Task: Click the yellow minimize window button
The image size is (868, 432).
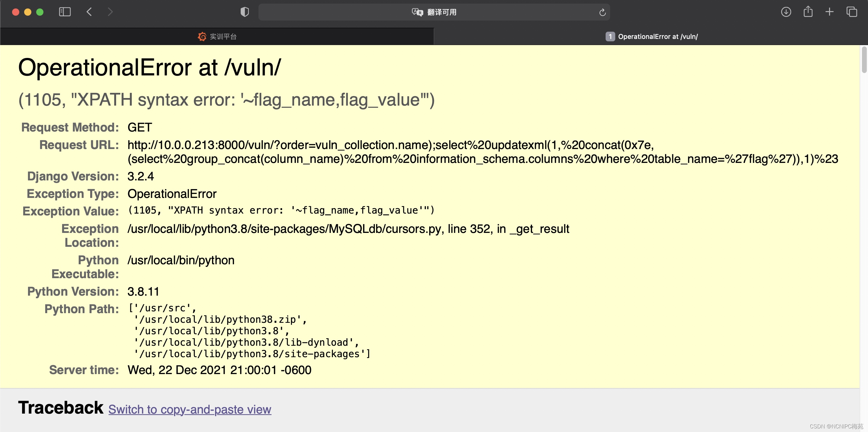Action: point(28,12)
